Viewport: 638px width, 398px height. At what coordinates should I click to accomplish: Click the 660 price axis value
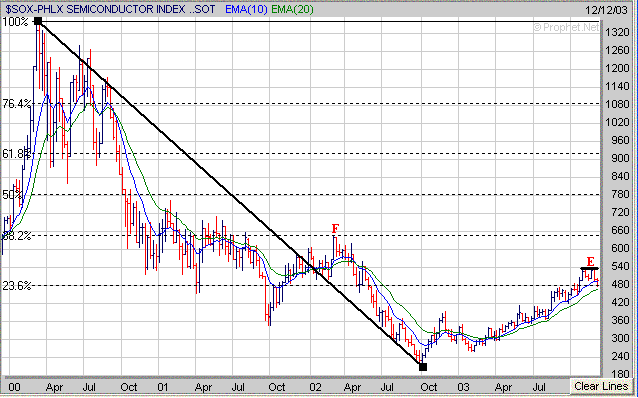click(620, 230)
